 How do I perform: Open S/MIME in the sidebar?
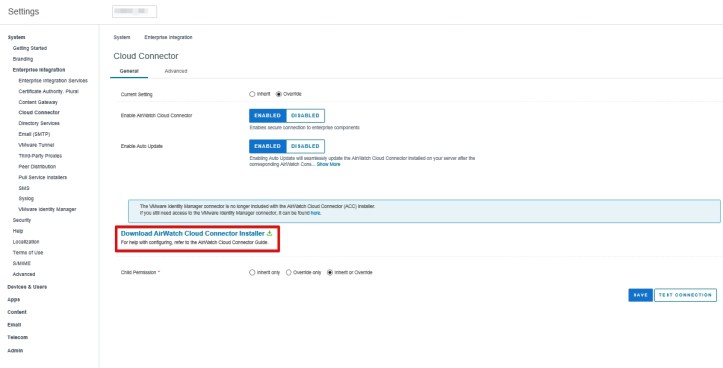(x=21, y=263)
